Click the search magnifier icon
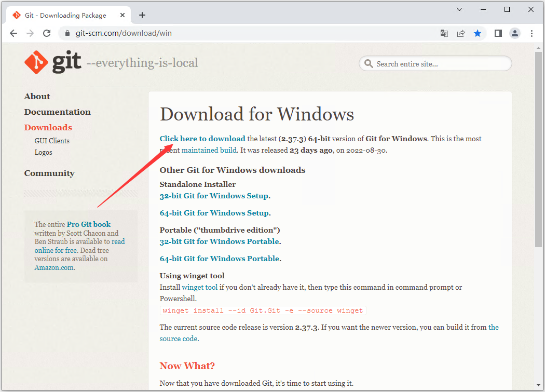The height and width of the screenshot is (392, 545). tap(369, 64)
